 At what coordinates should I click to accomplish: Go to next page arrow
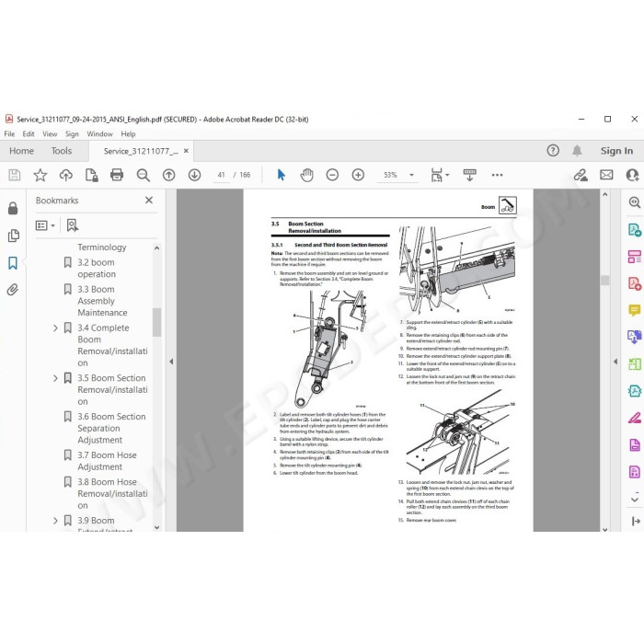click(x=194, y=175)
